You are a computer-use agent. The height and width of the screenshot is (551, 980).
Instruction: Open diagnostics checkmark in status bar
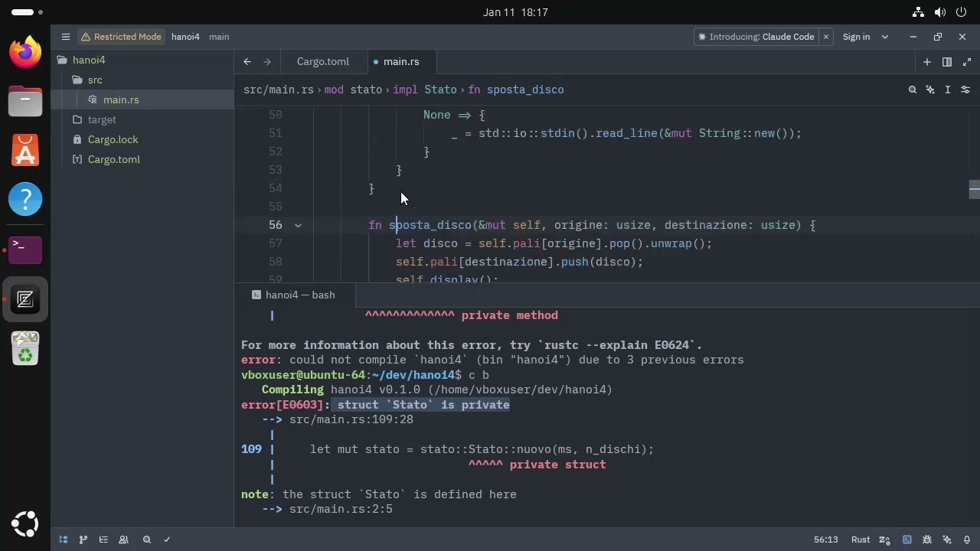pyautogui.click(x=167, y=540)
